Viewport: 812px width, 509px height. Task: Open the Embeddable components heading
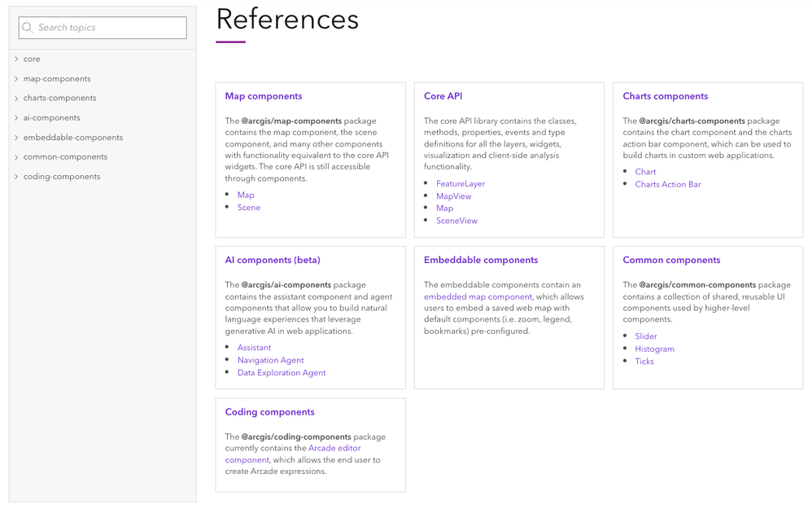point(481,261)
